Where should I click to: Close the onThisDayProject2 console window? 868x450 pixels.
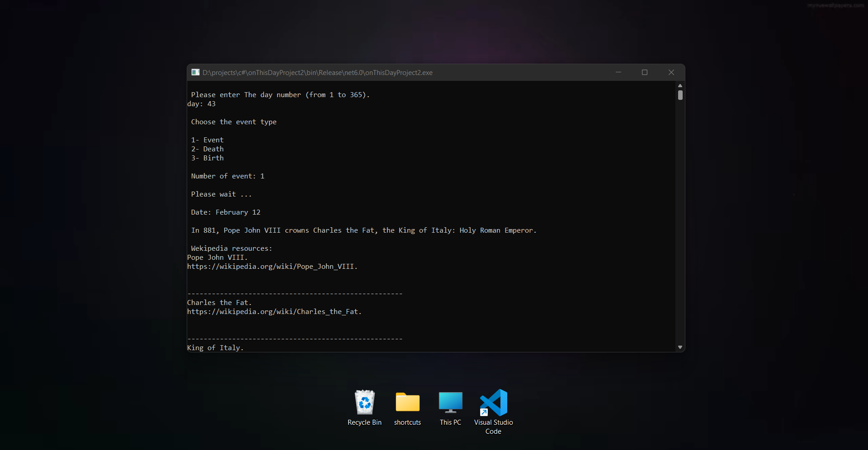671,72
